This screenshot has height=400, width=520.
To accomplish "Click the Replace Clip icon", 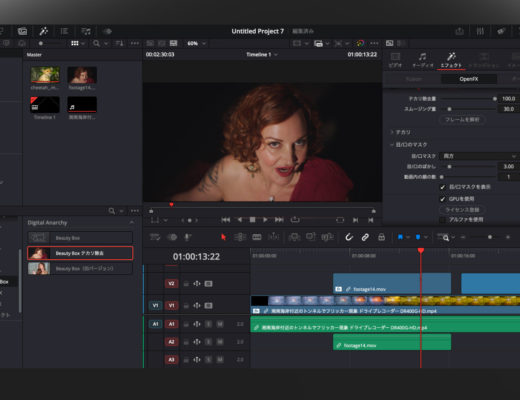I will (327, 237).
